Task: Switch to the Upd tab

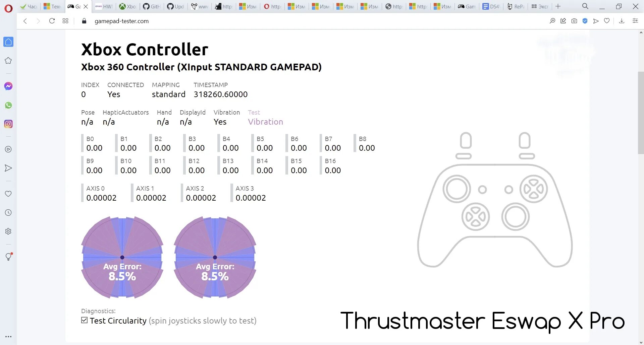Action: coord(175,6)
